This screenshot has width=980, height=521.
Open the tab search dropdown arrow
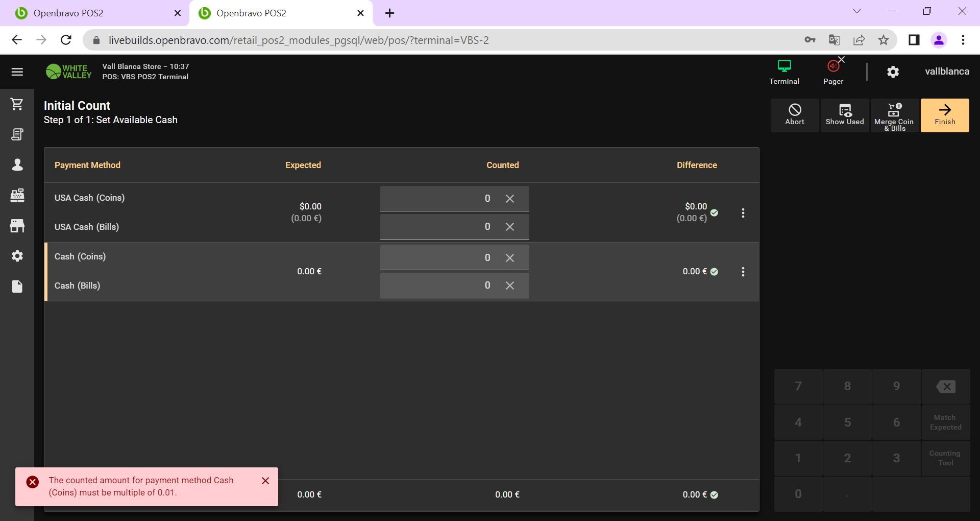coord(857,11)
